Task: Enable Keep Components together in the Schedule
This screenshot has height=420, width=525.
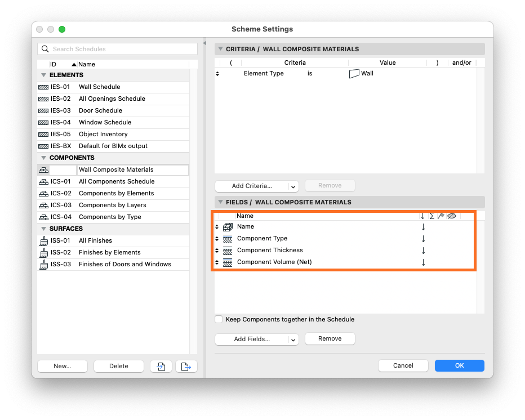Action: click(219, 319)
